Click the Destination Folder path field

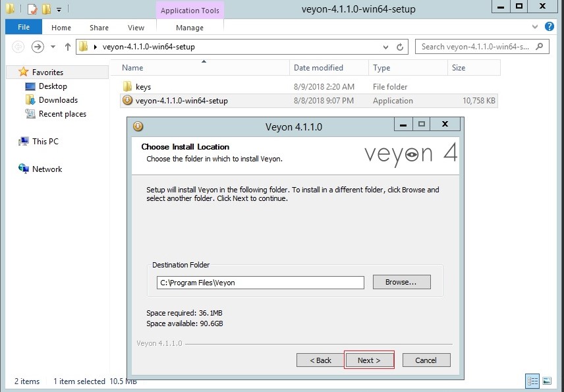coord(260,282)
